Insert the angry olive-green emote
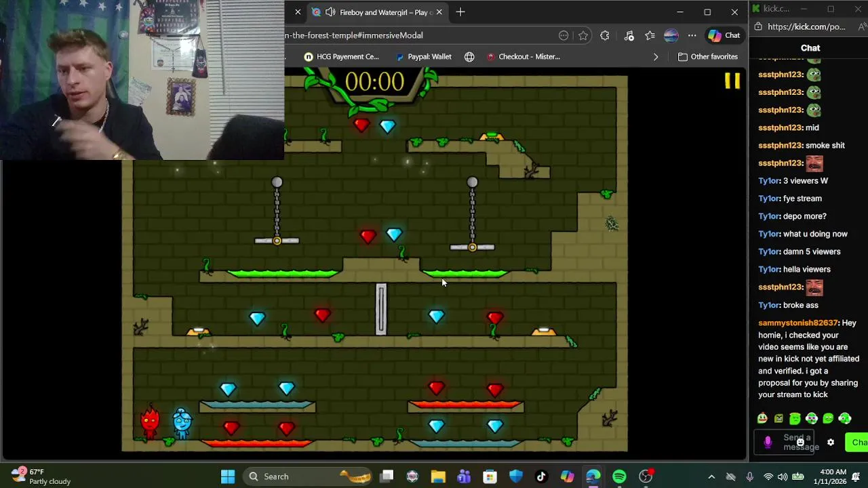Viewport: 868px width, 488px height. pyautogui.click(x=778, y=418)
